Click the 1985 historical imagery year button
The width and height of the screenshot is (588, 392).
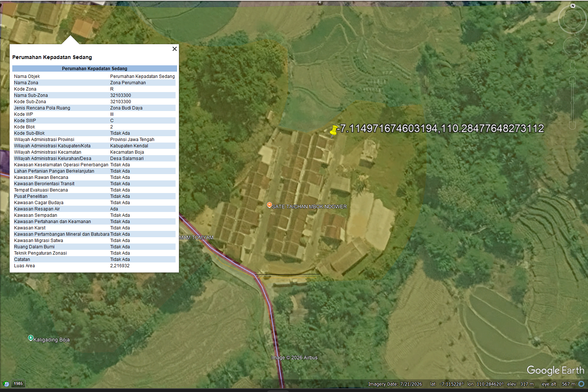pyautogui.click(x=18, y=384)
